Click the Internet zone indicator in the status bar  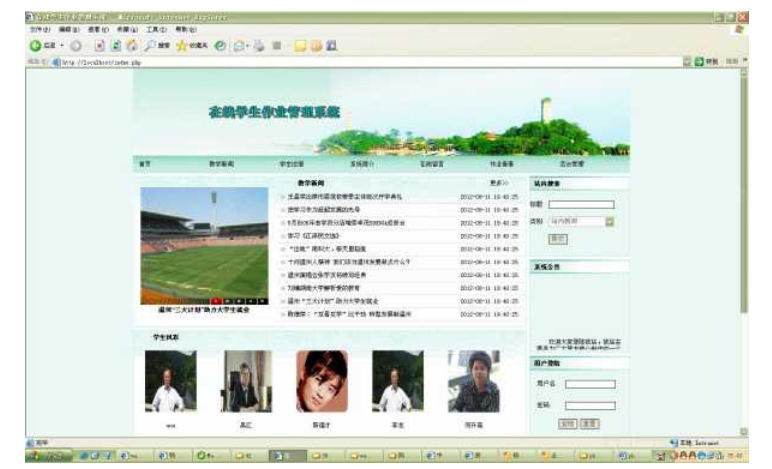point(694,443)
